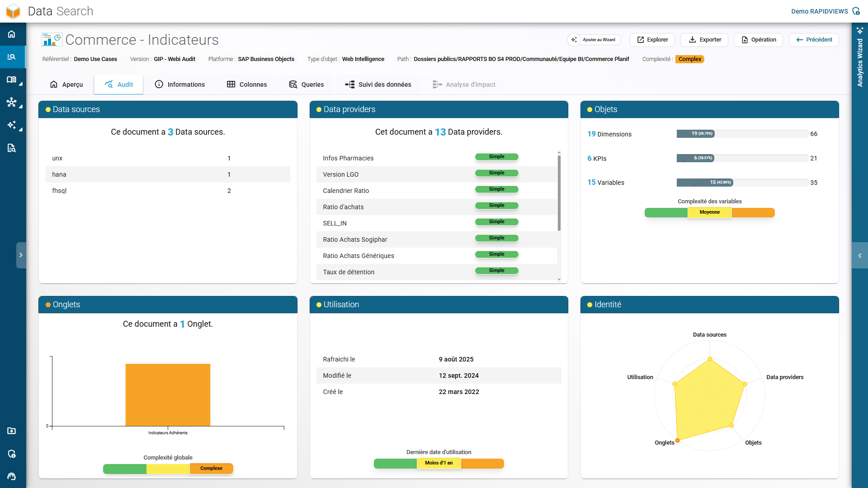Expand the collapsed left panel chevron
This screenshot has height=488, width=868.
[21, 255]
